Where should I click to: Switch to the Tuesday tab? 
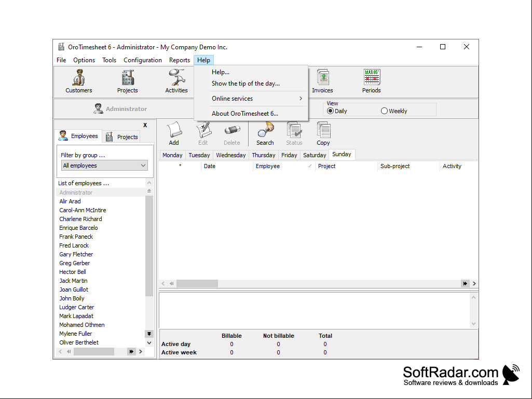tap(199, 155)
